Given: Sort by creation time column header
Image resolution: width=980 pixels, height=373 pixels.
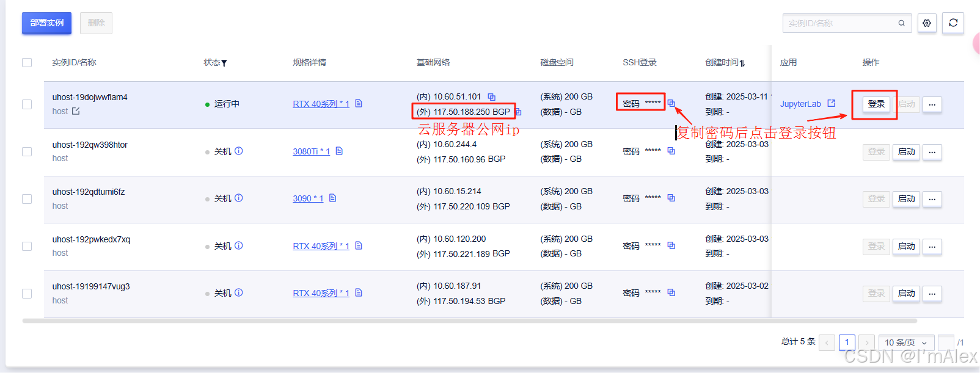Looking at the screenshot, I should click(x=725, y=62).
